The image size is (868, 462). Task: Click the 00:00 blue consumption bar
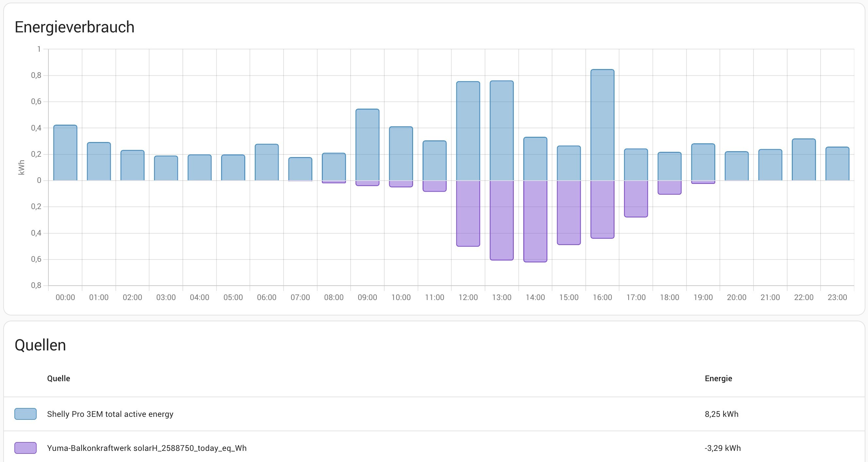click(65, 153)
